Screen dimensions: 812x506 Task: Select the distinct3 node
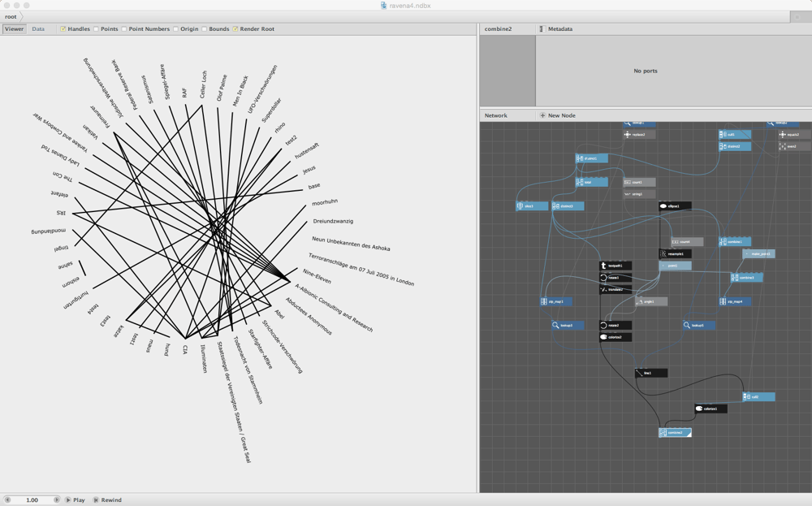click(x=568, y=206)
